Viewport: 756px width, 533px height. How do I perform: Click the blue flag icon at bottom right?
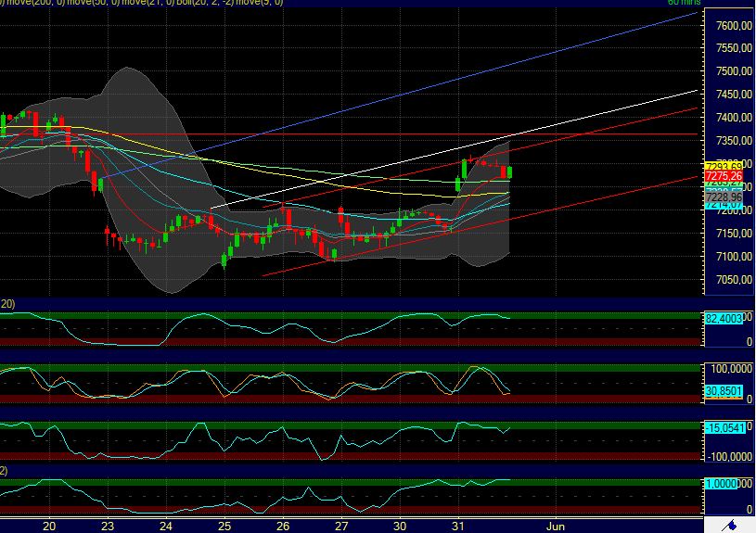(x=731, y=526)
